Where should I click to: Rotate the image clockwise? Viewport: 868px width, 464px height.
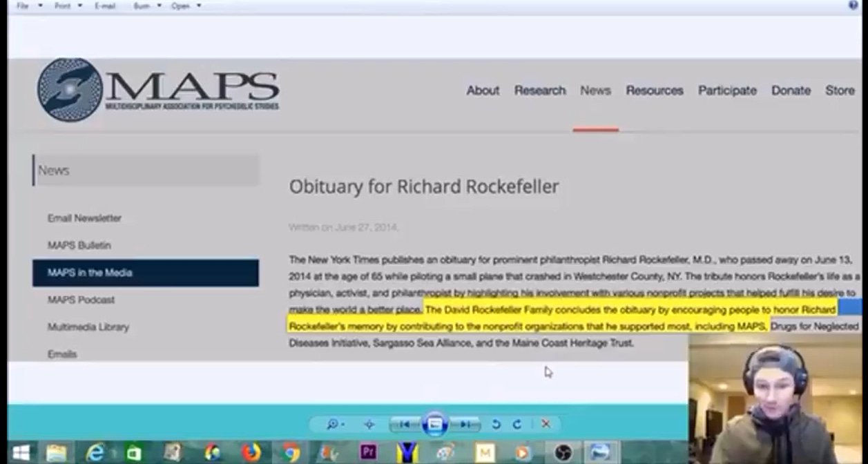[517, 424]
